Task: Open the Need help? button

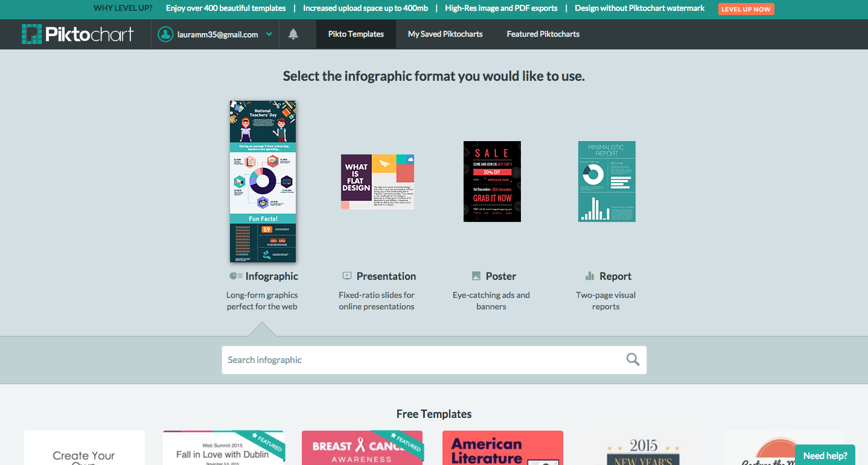Action: tap(825, 455)
